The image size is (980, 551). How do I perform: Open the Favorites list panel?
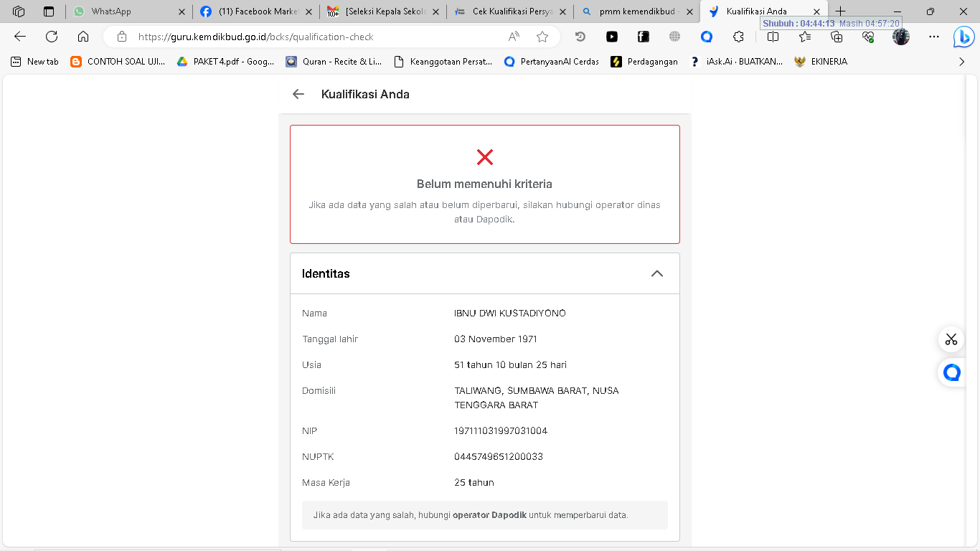(x=805, y=37)
